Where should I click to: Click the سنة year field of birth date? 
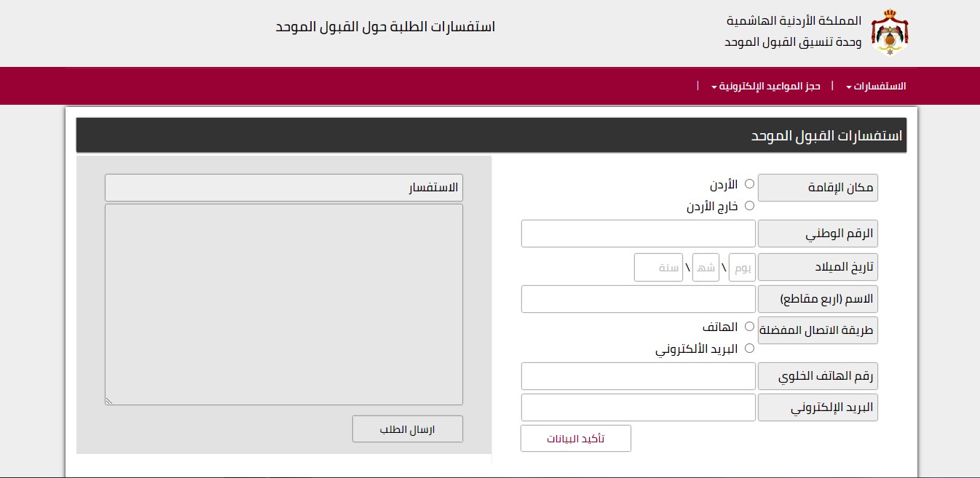click(x=658, y=267)
